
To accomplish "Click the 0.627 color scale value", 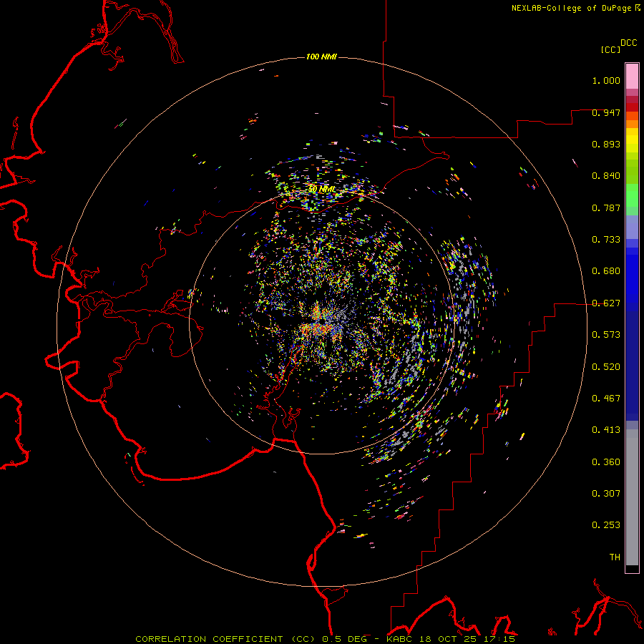I will tap(606, 303).
